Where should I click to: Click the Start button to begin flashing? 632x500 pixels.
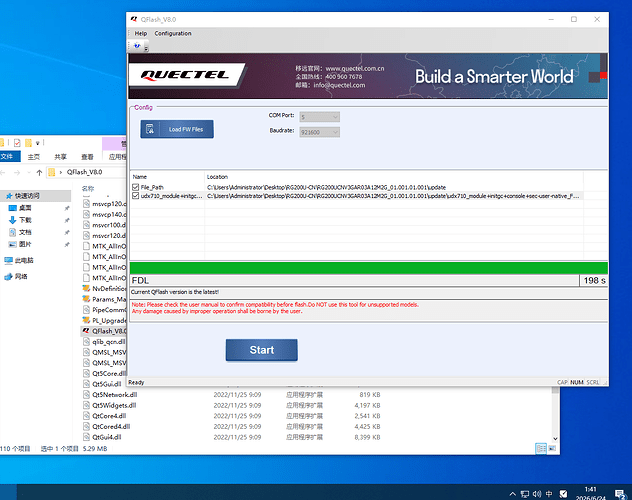tap(262, 350)
